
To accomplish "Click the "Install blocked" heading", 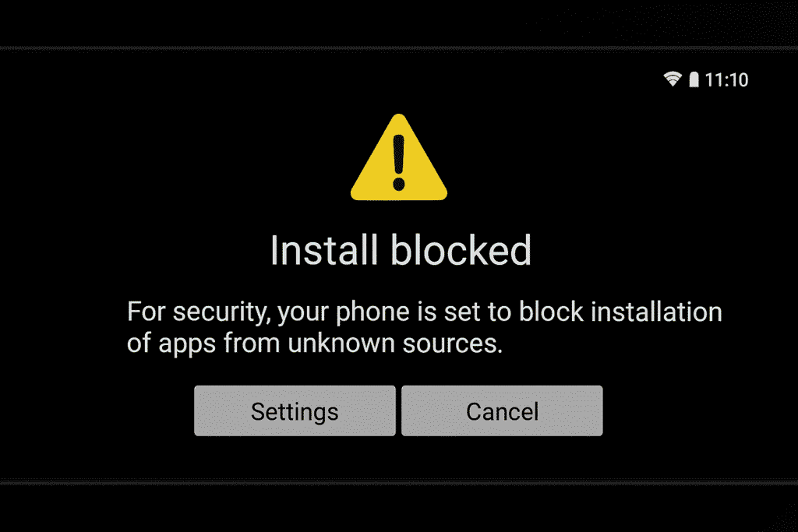I will click(x=401, y=250).
